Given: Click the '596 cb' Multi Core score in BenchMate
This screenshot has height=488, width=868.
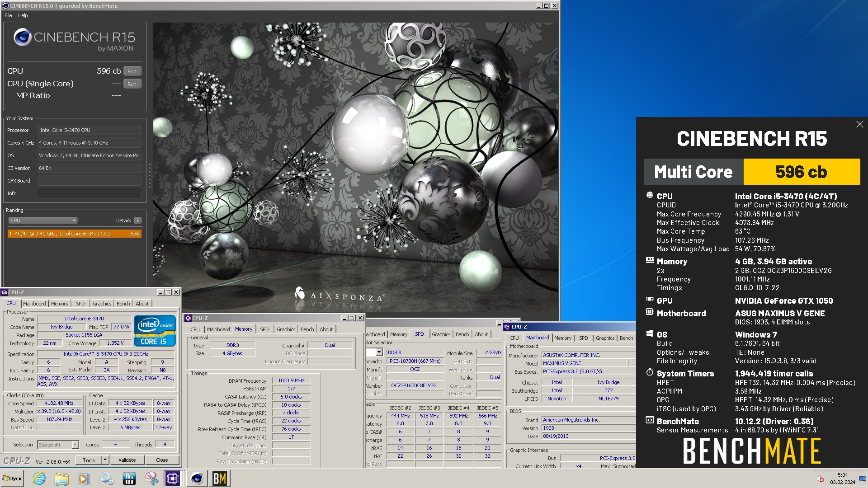Looking at the screenshot, I should pos(801,172).
